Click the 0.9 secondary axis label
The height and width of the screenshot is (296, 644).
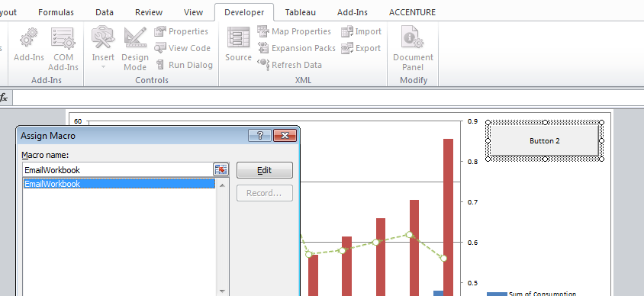point(473,121)
